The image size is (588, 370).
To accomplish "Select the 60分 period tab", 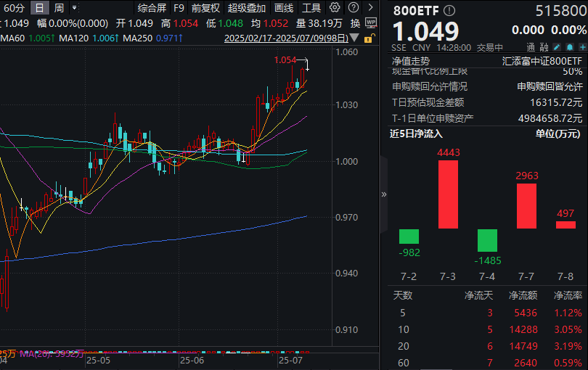I will (x=13, y=8).
